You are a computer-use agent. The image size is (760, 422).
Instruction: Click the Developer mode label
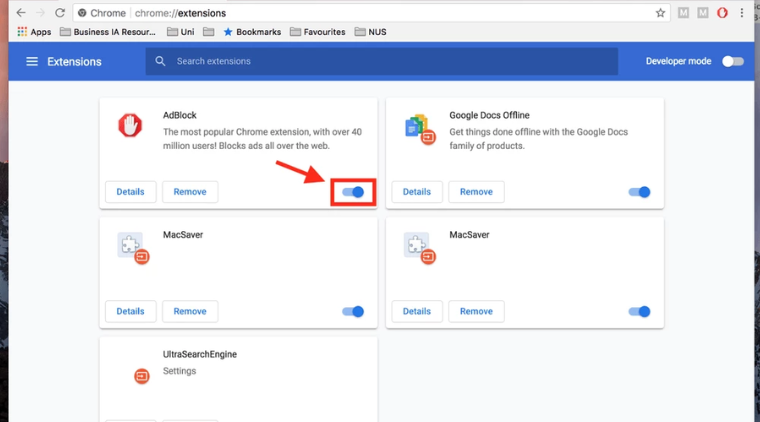679,61
